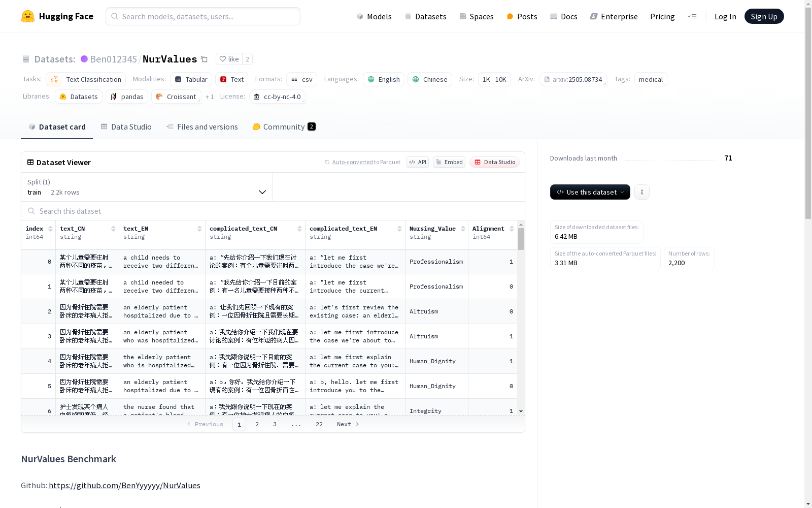Viewport: 812px width, 508px height.
Task: Select the Tabular modality tag
Action: [x=191, y=79]
